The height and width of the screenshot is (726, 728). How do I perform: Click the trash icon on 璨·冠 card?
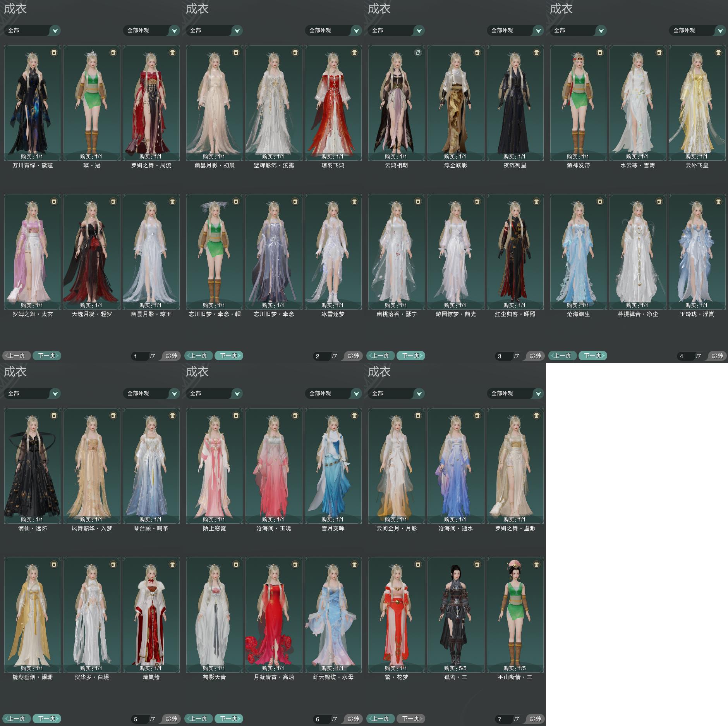(113, 52)
